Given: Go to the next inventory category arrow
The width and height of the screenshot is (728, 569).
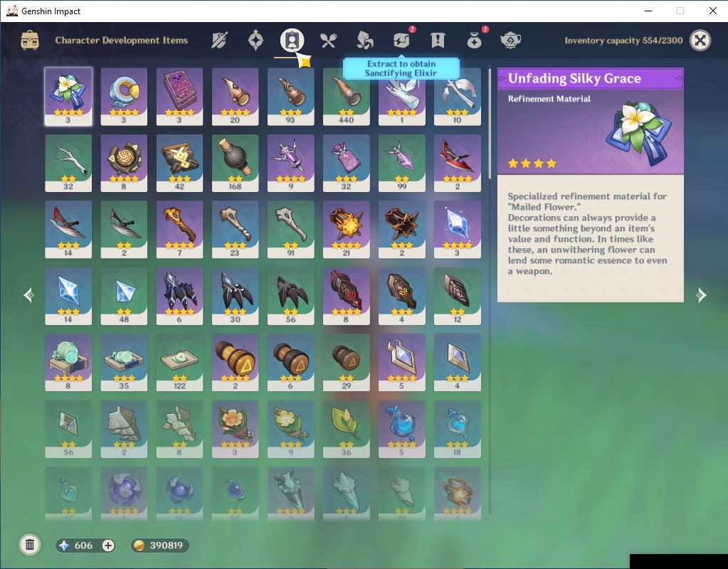Looking at the screenshot, I should 702,294.
